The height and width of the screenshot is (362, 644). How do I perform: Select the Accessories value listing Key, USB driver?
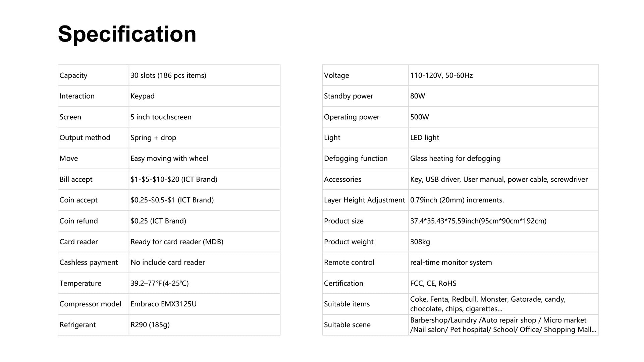[x=499, y=179]
